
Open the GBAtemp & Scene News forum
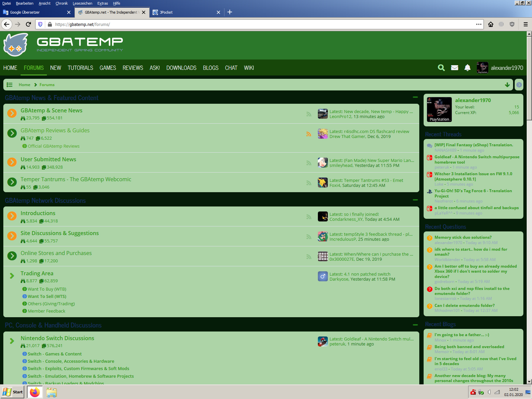[52, 110]
